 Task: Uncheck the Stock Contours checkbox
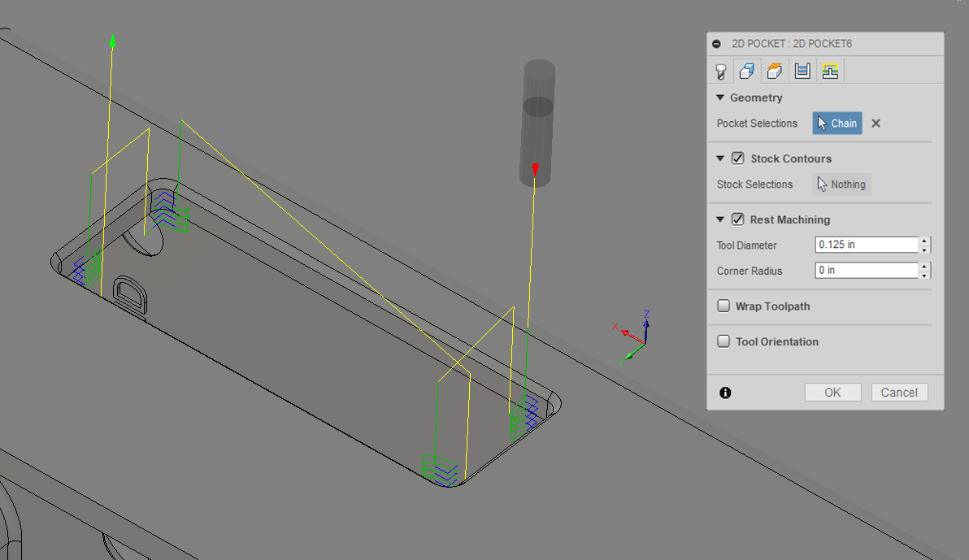[738, 158]
